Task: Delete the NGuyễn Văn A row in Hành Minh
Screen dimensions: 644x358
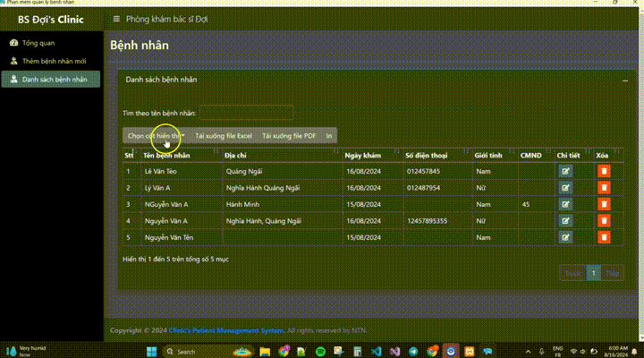Action: [604, 204]
